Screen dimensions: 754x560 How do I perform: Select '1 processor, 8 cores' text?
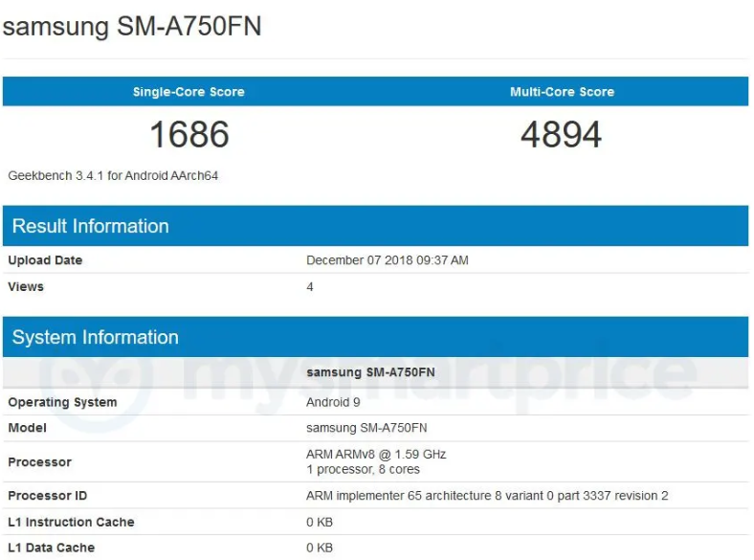click(x=363, y=469)
